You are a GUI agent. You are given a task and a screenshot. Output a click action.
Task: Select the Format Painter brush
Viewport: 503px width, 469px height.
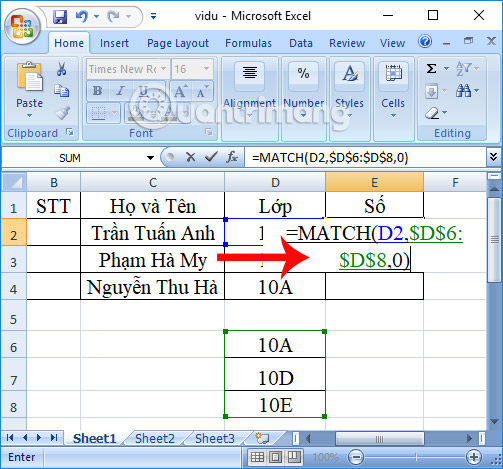[62, 113]
